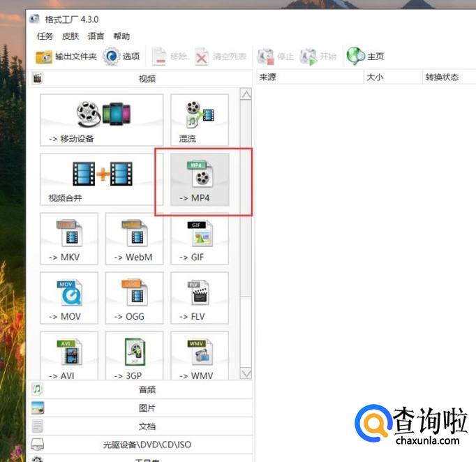Select convert to MP4
476x462 pixels.
click(x=200, y=179)
